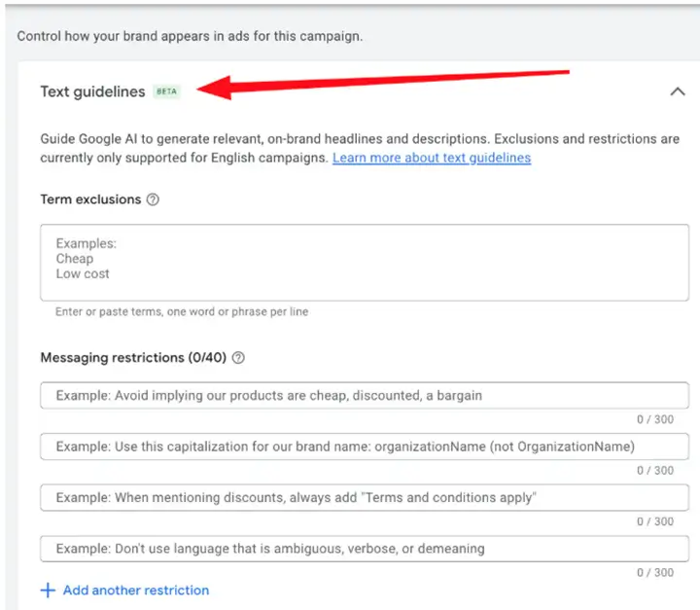The image size is (700, 610).
Task: Click the green BETA badge
Action: click(167, 91)
